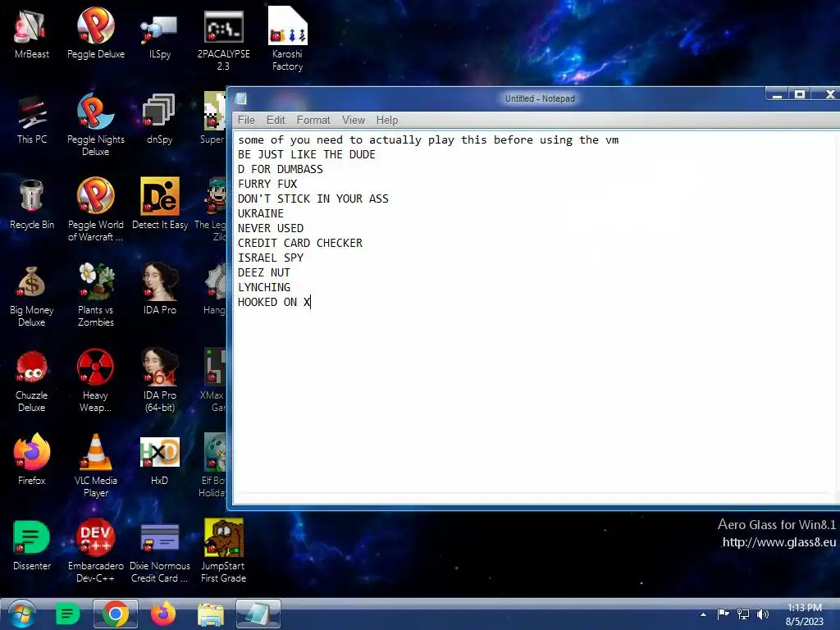
Task: Click the Notepad title bar 'Untitled - Notepad'
Action: click(x=540, y=98)
